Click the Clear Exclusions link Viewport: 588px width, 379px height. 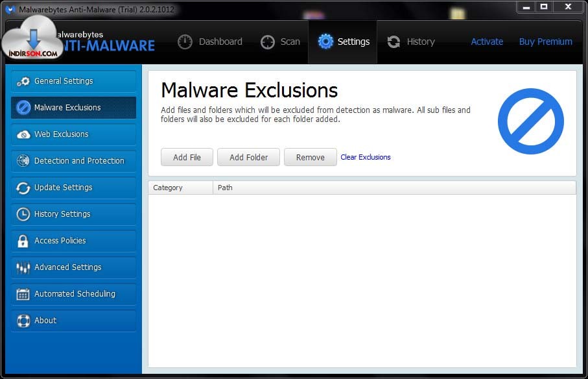[x=366, y=157]
